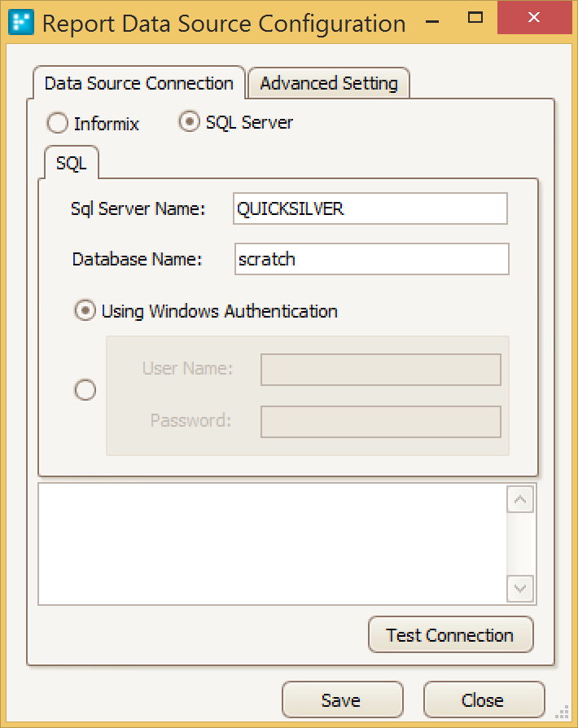Maximize the configuration dialog window
The height and width of the screenshot is (728, 578).
pos(475,17)
